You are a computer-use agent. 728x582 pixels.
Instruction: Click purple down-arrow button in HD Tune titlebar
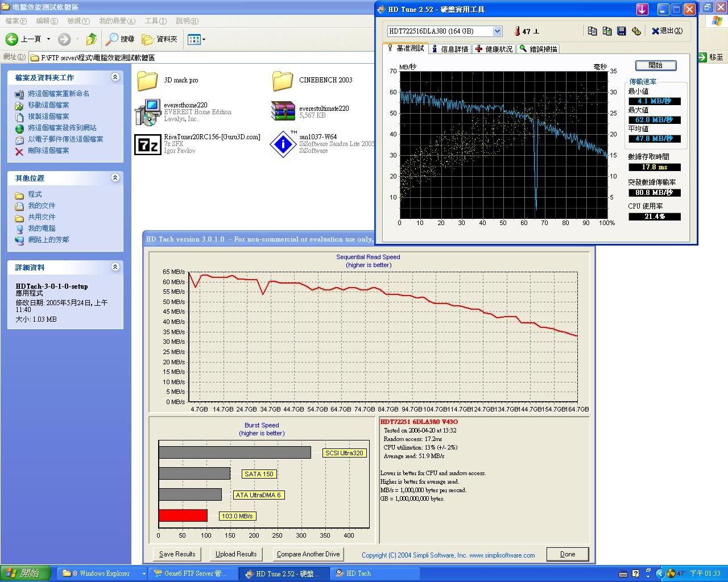(x=642, y=9)
